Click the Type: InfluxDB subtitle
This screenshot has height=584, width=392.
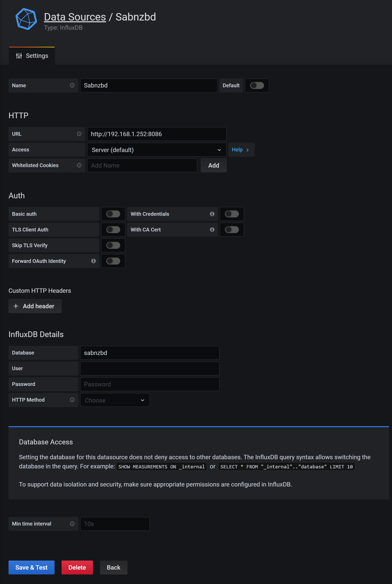(63, 28)
